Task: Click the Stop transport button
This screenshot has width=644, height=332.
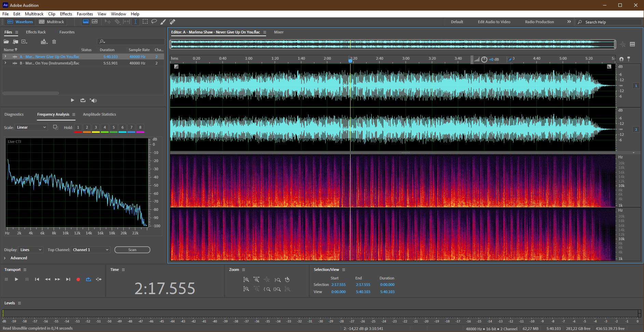Action: (x=6, y=279)
